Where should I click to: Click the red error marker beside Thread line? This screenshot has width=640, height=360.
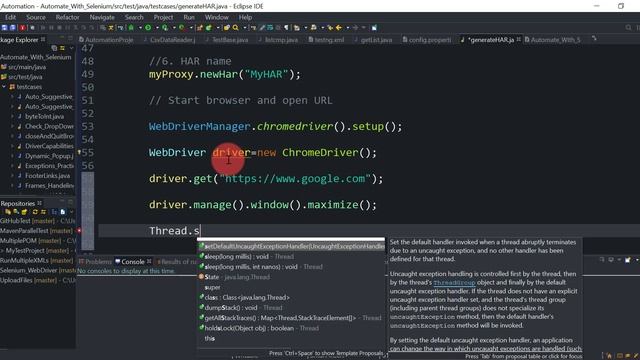(79, 231)
